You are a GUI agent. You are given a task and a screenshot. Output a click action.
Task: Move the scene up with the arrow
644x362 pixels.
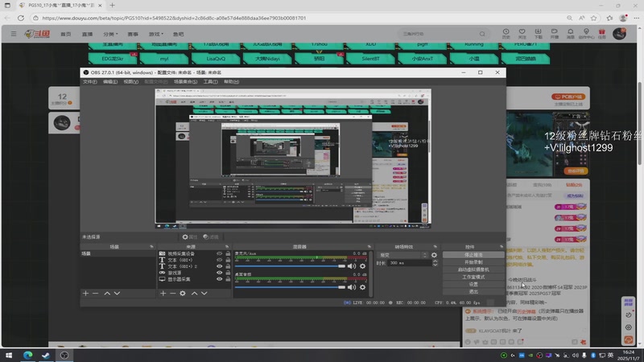tap(107, 293)
